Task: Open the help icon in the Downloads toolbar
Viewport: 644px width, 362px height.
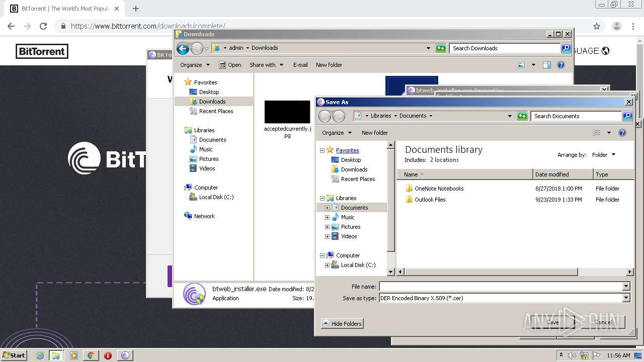Action: pos(561,65)
